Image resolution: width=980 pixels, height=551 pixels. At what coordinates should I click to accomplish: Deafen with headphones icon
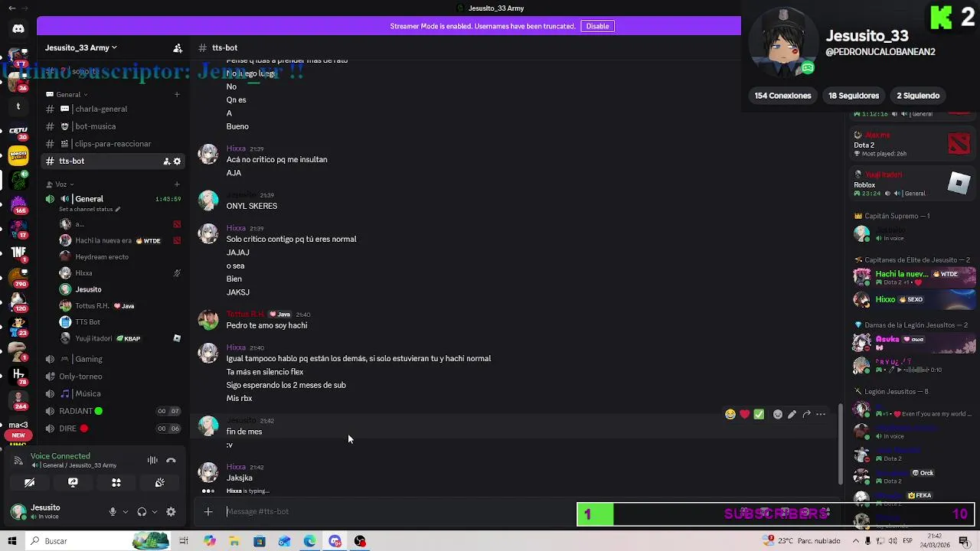142,512
